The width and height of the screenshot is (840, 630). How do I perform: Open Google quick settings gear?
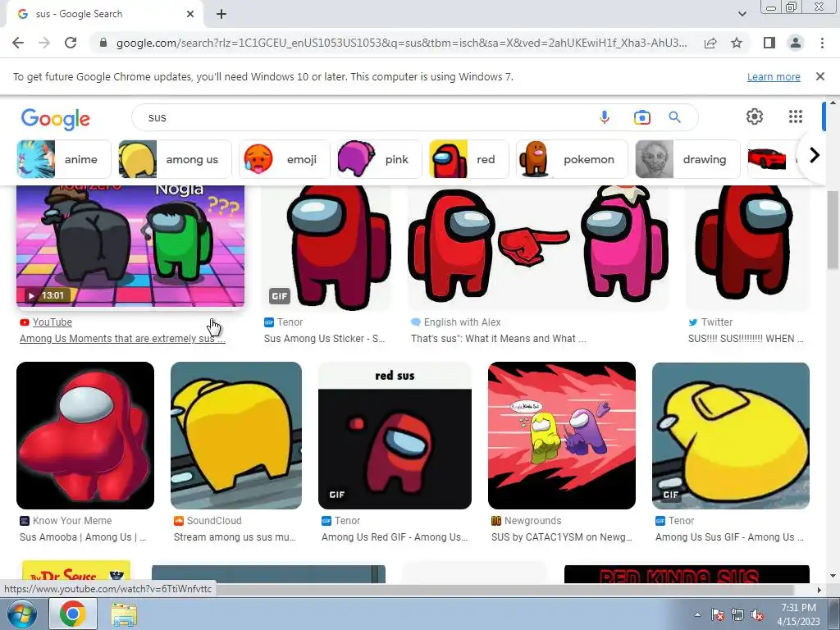755,116
